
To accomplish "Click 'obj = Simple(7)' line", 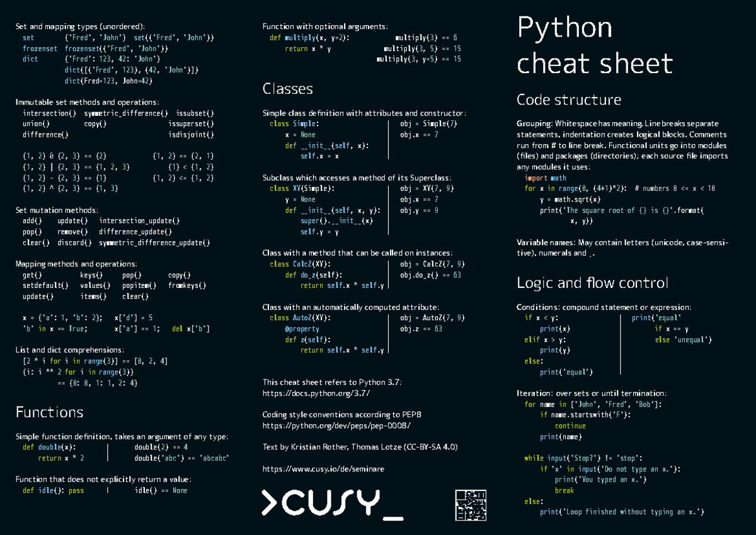I will [428, 124].
